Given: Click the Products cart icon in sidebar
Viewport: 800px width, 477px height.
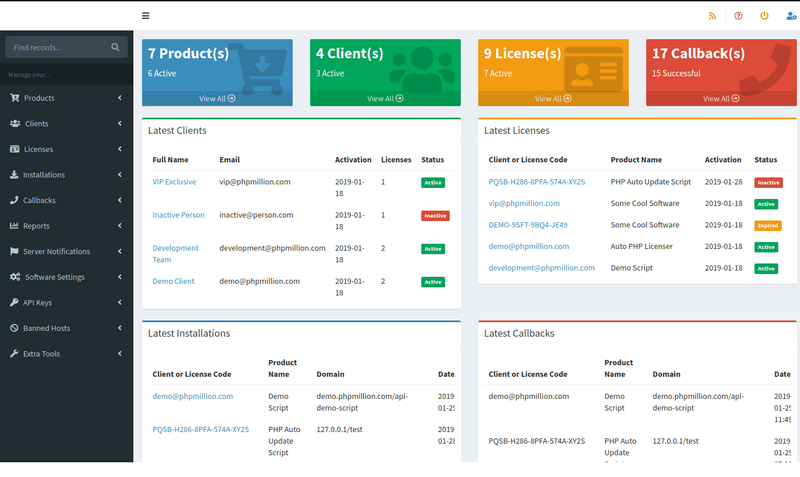Looking at the screenshot, I should tap(14, 97).
